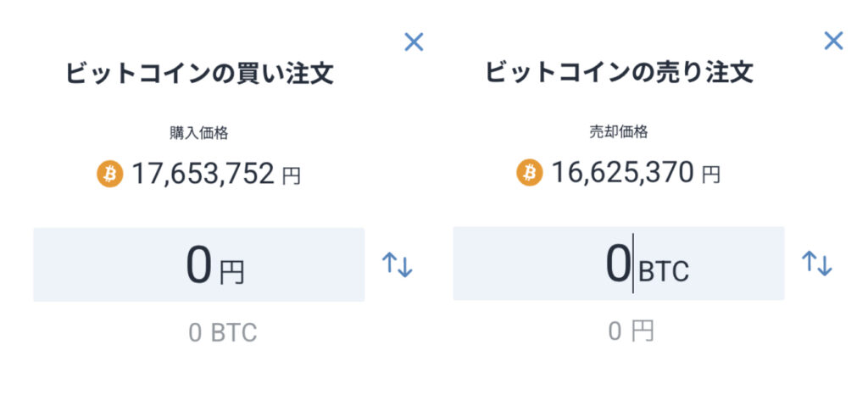Swap sell input between BTC and yen
The height and width of the screenshot is (400, 868).
(817, 264)
